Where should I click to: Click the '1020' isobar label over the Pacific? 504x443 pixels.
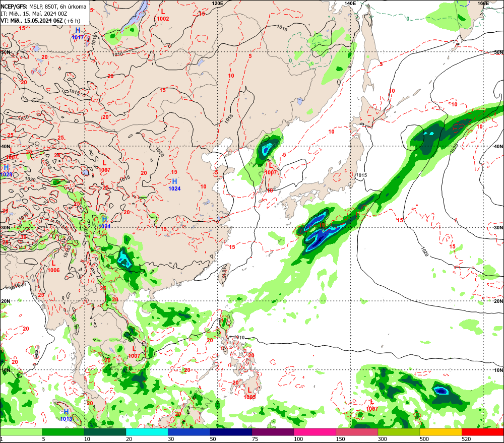(x=424, y=251)
